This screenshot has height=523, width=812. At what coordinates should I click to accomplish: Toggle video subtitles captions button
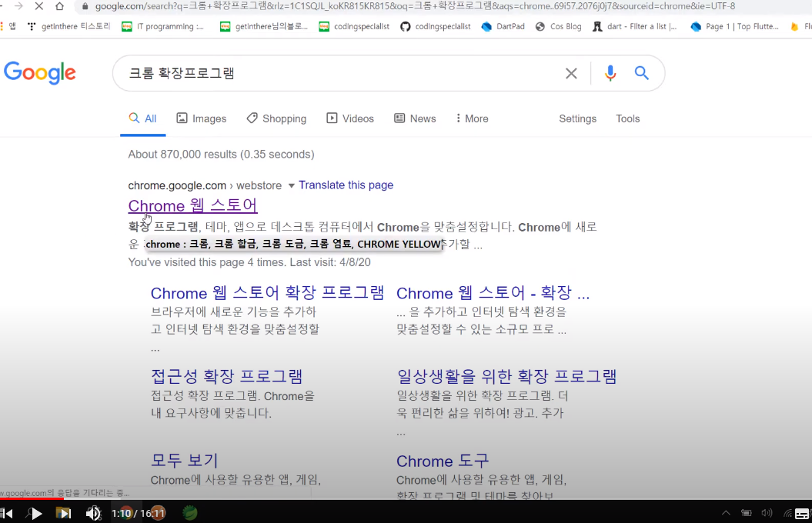click(802, 514)
